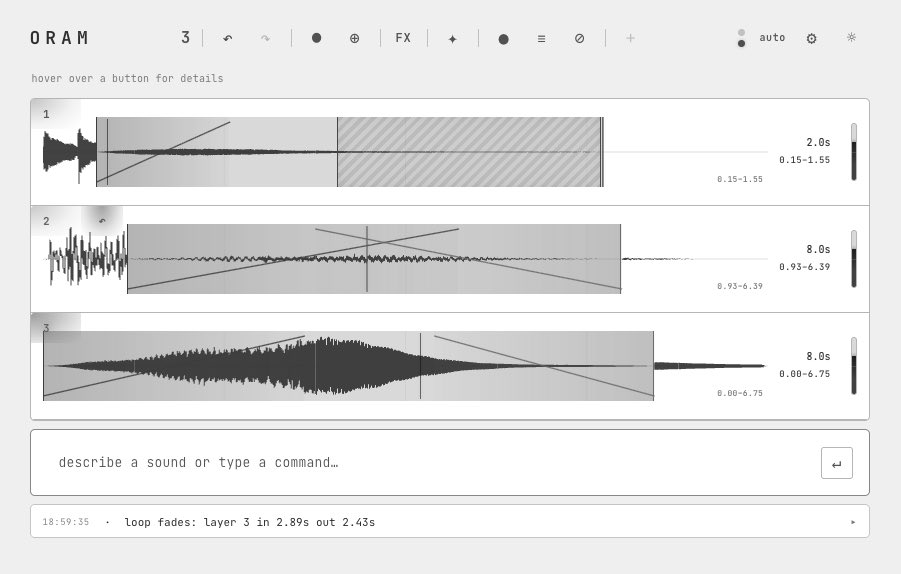This screenshot has height=574, width=901.
Task: Click the divider marker in layer 1 loop
Action: point(337,152)
